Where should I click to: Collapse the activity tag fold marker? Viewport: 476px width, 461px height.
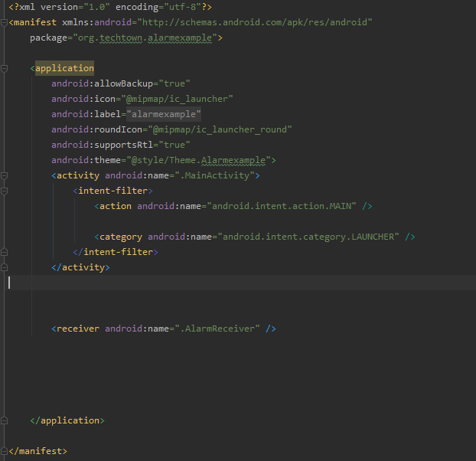click(x=4, y=176)
